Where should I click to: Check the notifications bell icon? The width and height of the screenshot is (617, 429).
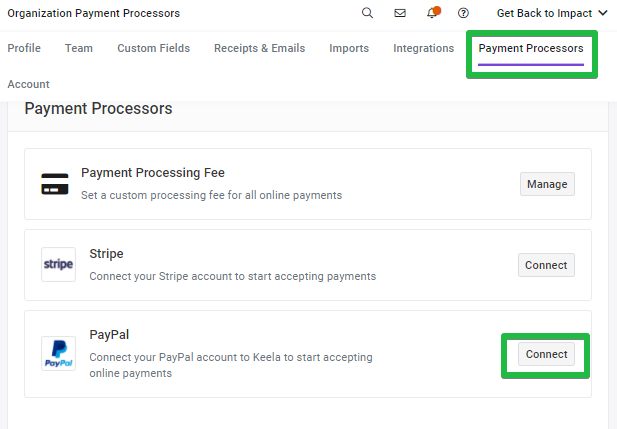pos(432,13)
